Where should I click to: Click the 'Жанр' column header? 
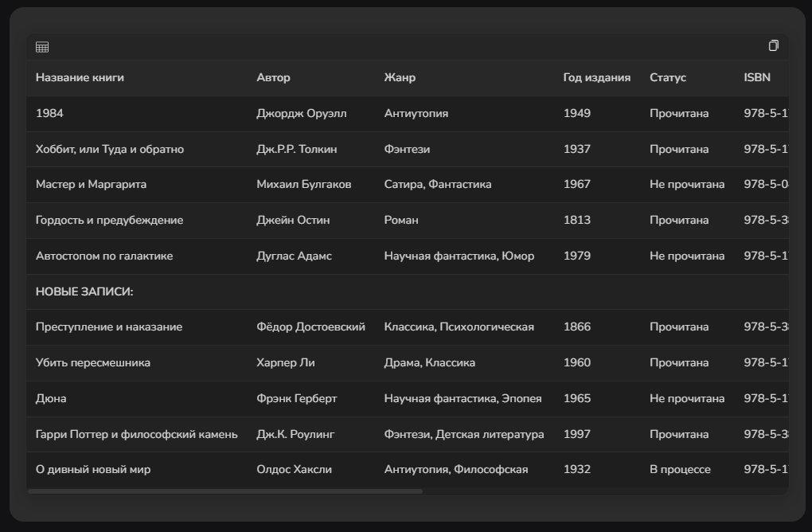pos(400,78)
